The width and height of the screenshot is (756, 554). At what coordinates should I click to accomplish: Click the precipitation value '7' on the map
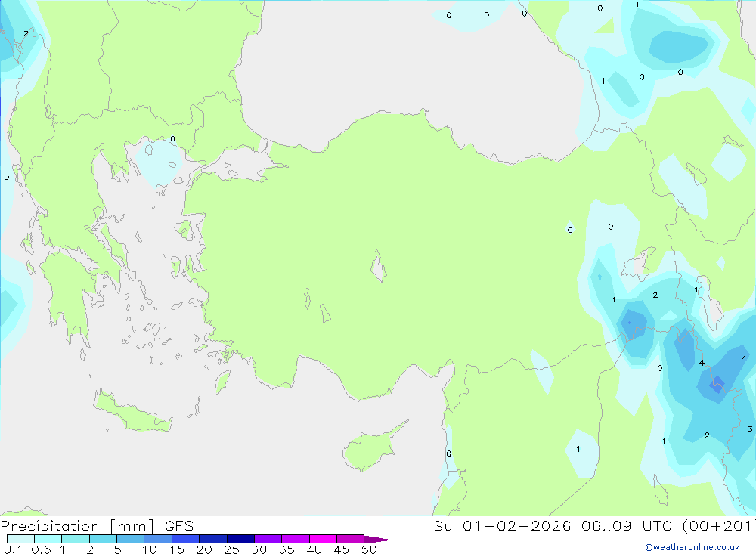[743, 356]
